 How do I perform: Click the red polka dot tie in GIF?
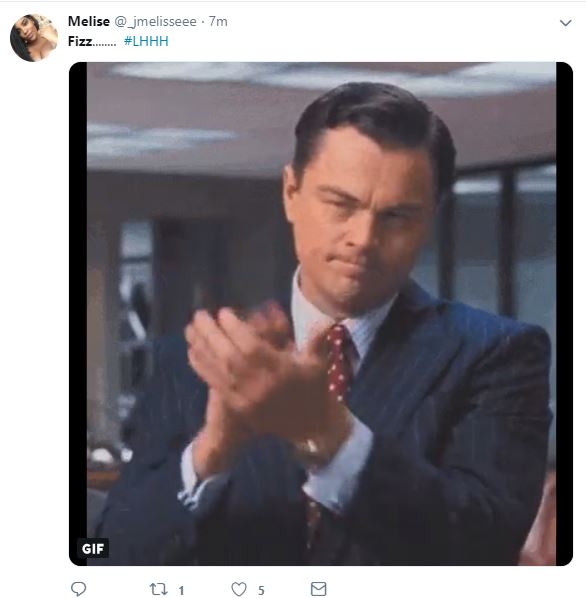(x=337, y=362)
